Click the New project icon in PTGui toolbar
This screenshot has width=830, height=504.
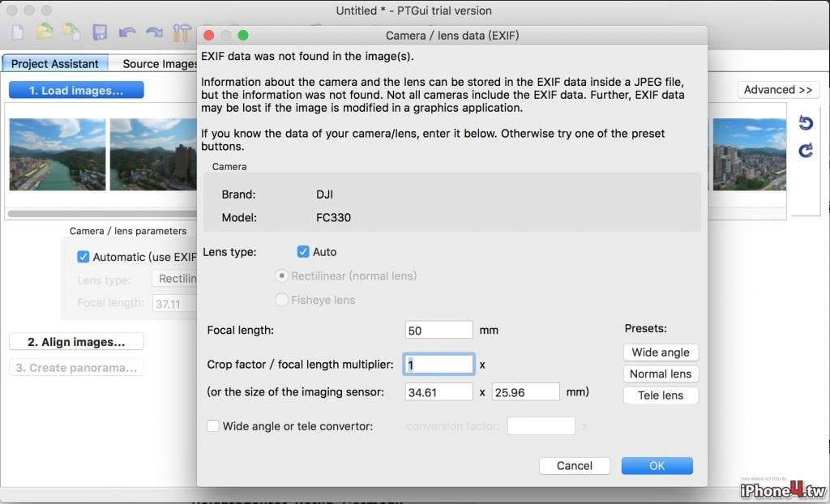pos(18,32)
